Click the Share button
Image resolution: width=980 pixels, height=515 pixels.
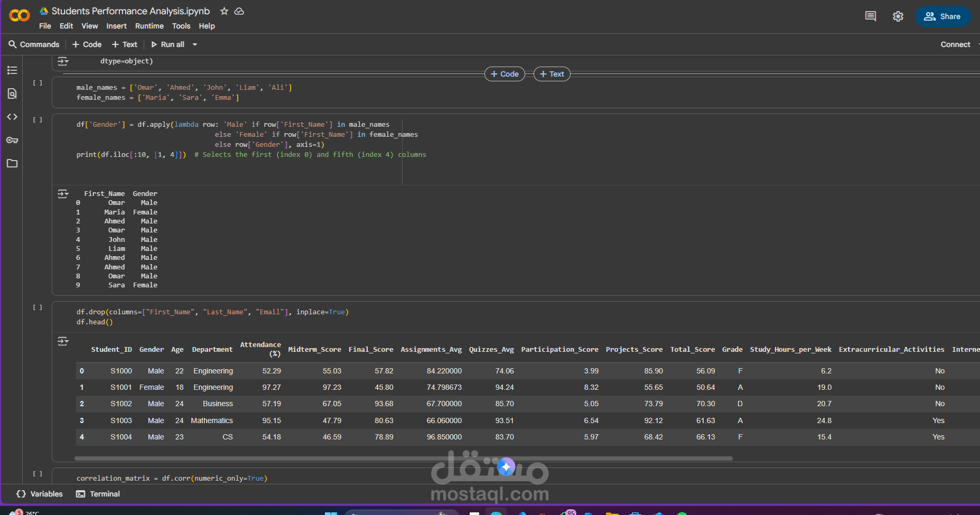click(x=942, y=16)
